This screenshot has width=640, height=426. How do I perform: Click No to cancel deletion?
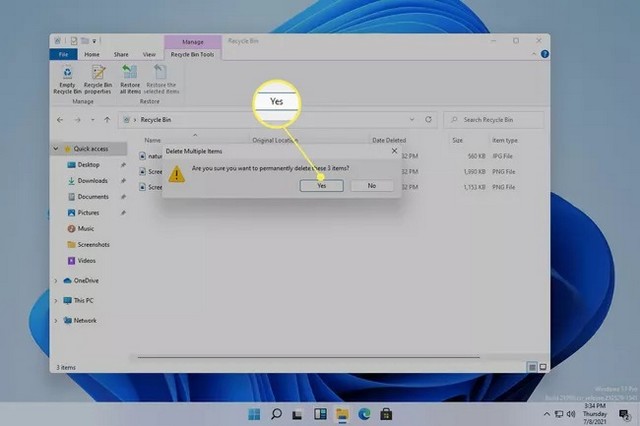(371, 186)
